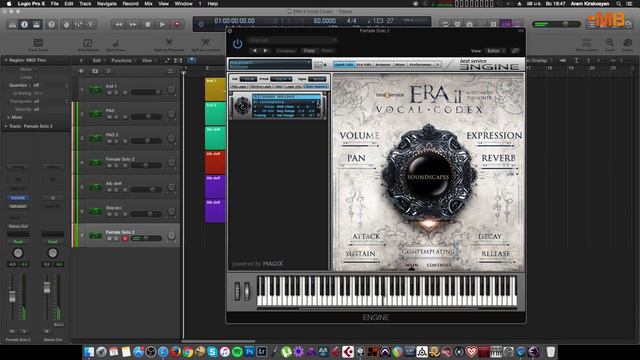Switch to ENGINE Preferences tab
Image resolution: width=640 pixels, height=360 pixels.
coord(420,64)
